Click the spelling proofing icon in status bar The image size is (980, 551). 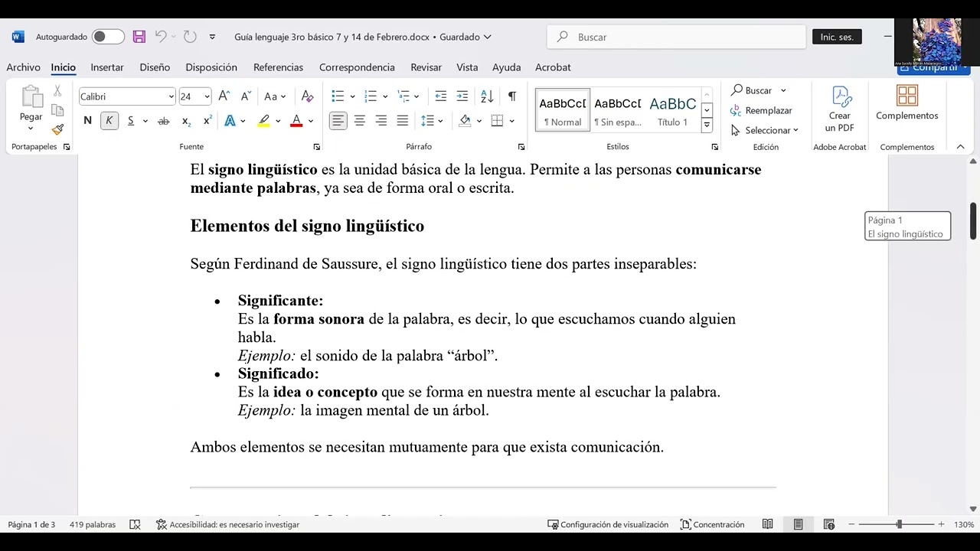[136, 524]
